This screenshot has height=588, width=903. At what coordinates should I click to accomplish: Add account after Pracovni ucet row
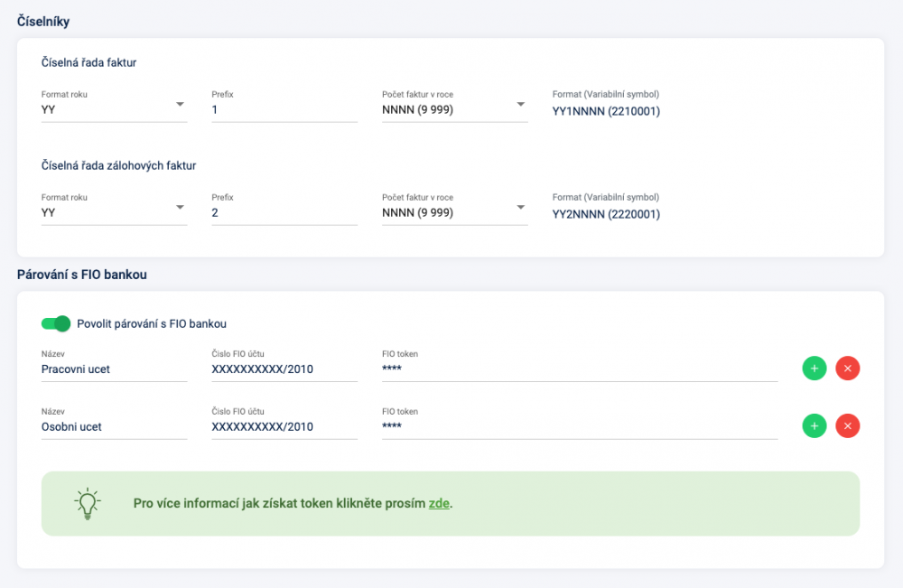(x=815, y=369)
